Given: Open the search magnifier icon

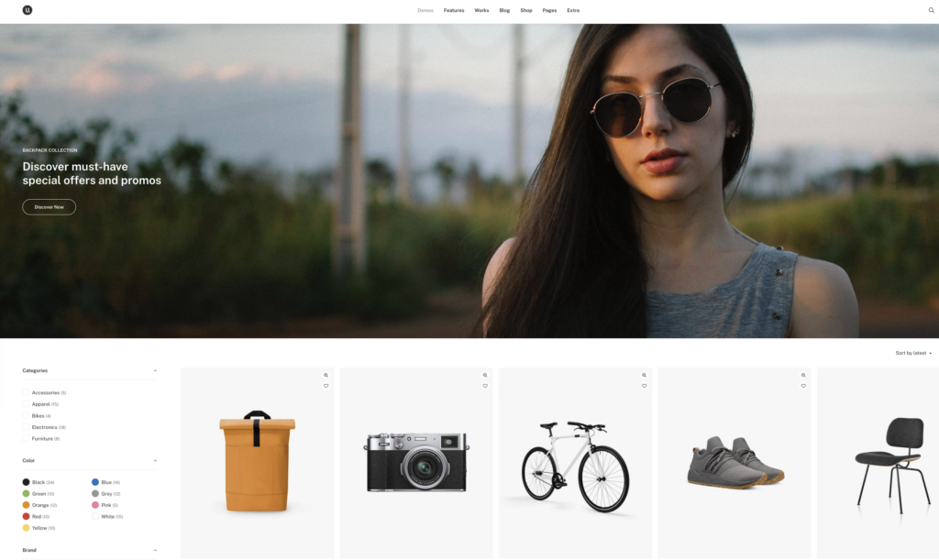Looking at the screenshot, I should [931, 10].
